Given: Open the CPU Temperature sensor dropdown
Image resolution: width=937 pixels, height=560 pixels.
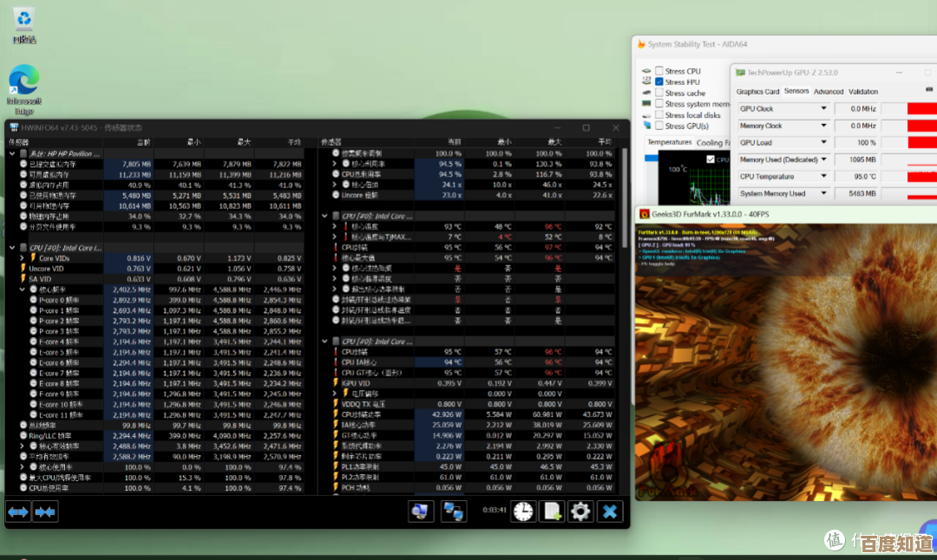Looking at the screenshot, I should point(824,177).
